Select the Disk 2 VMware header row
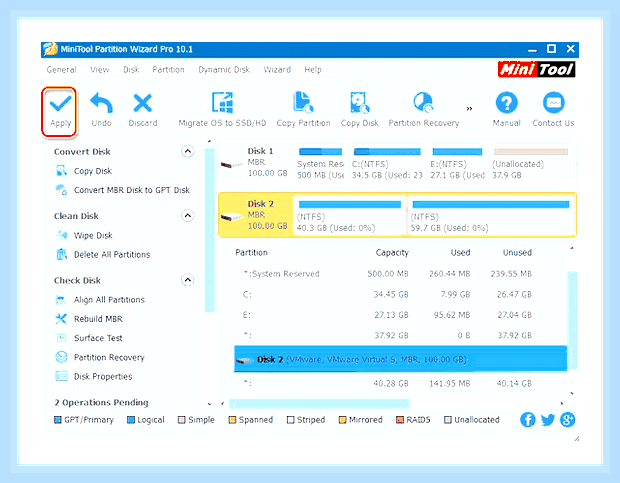This screenshot has width=620, height=483. pos(400,359)
